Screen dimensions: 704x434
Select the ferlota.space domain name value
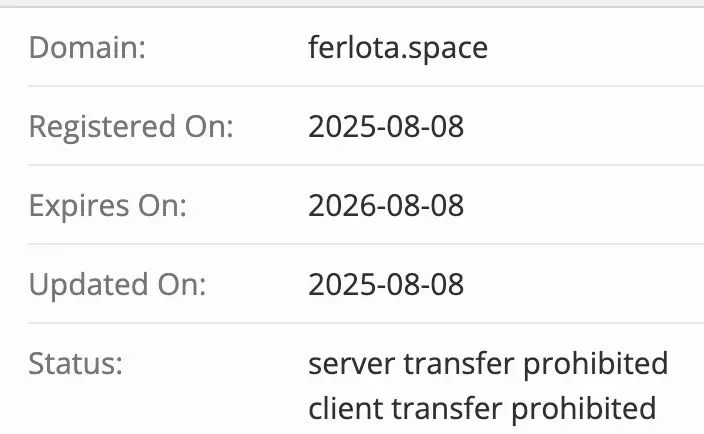[398, 49]
